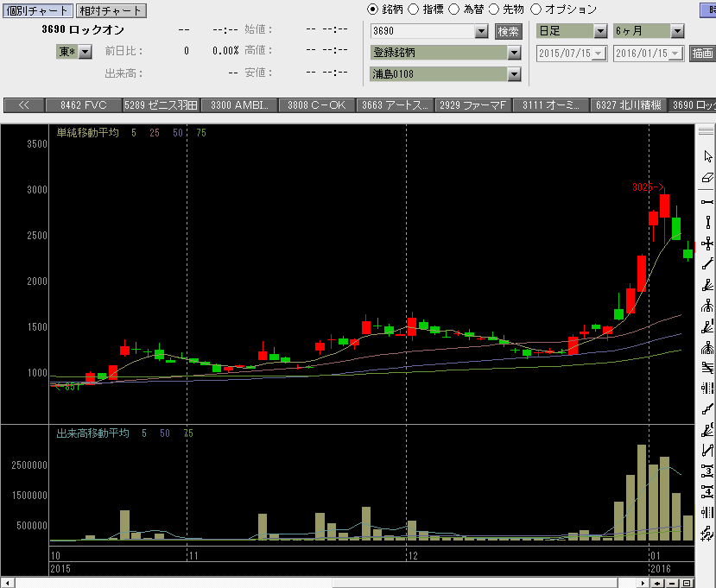Click the 3690 stock code input field
The image size is (716, 588).
click(423, 31)
